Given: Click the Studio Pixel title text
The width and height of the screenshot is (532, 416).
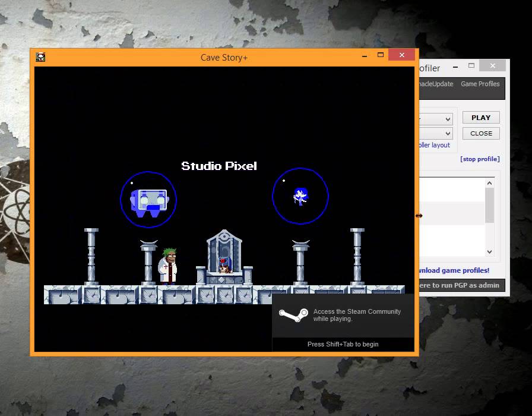Looking at the screenshot, I should click(x=219, y=166).
